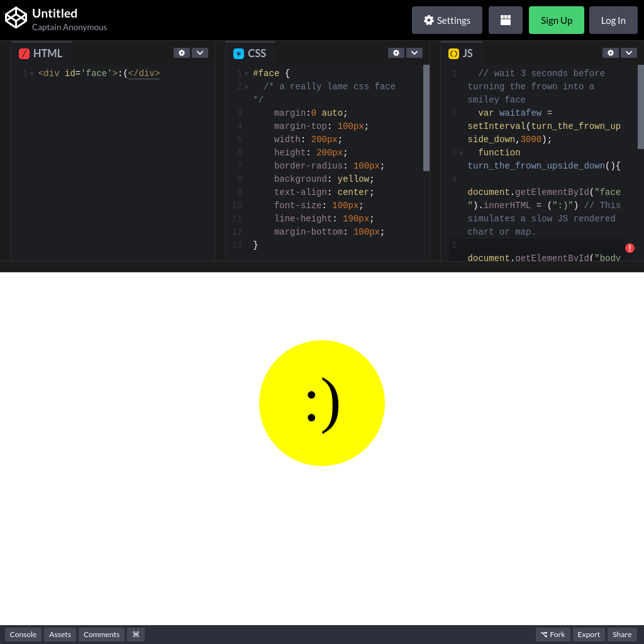Fork this pen
Image resolution: width=644 pixels, height=644 pixels.
point(553,635)
